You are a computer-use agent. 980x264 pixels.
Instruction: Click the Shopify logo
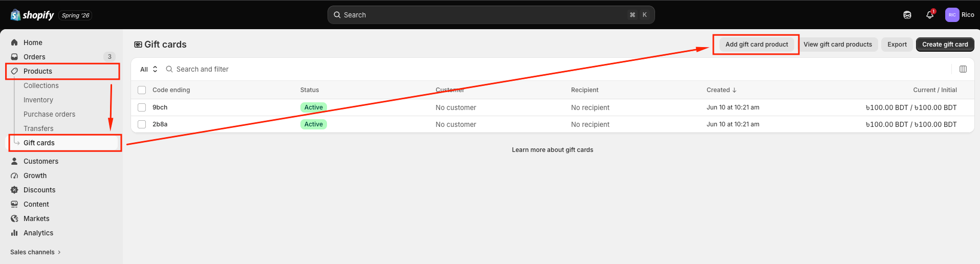[32, 15]
